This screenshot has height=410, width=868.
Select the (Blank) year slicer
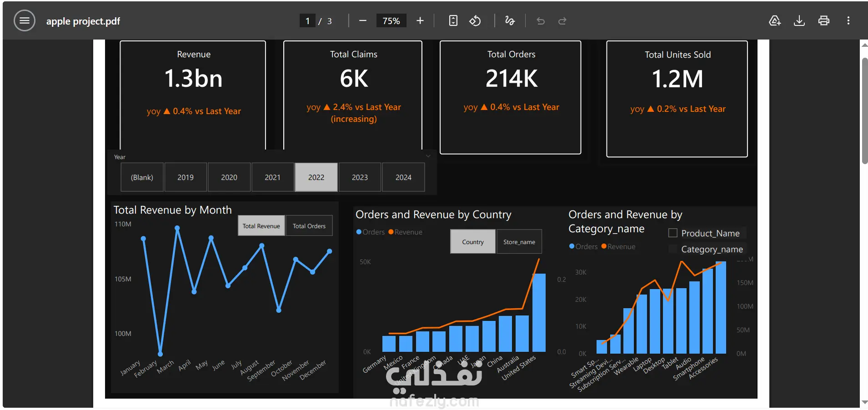click(142, 177)
